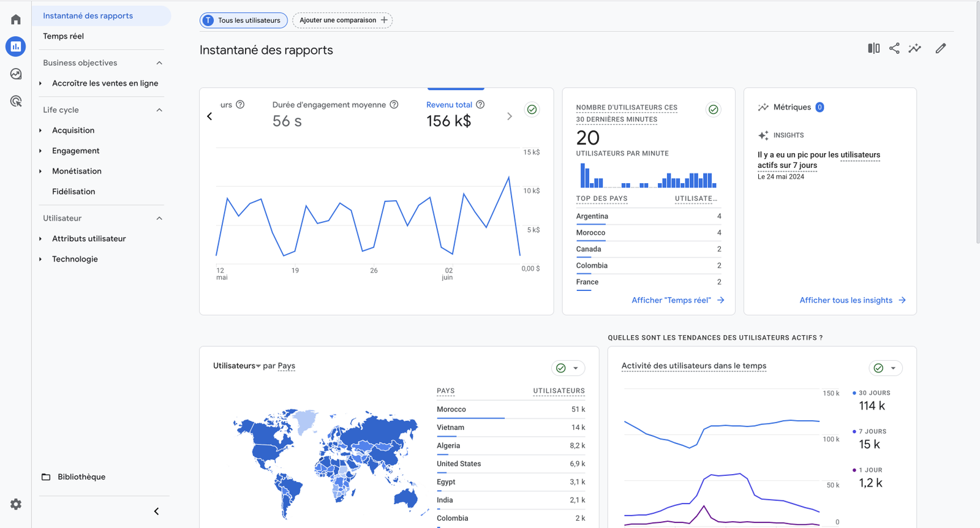The height and width of the screenshot is (528, 980).
Task: Click the revenue line chart peak
Action: [x=508, y=177]
